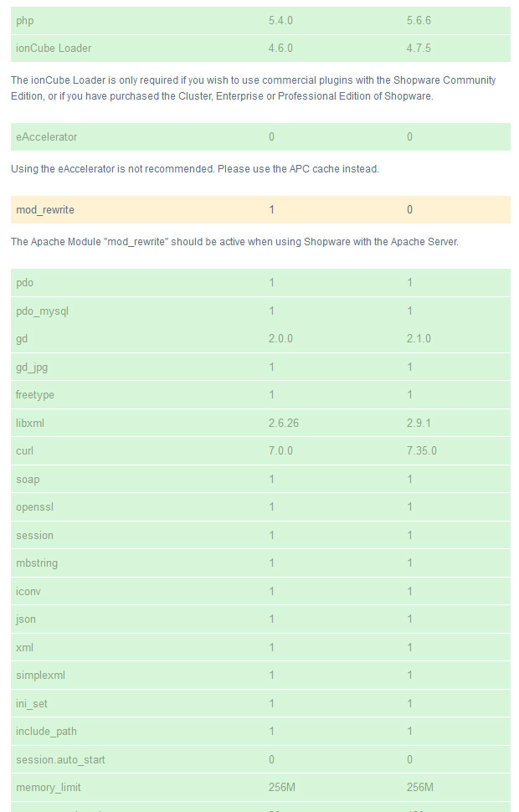The height and width of the screenshot is (812, 519).
Task: Click the php current version 5.6.6
Action: pyautogui.click(x=419, y=21)
